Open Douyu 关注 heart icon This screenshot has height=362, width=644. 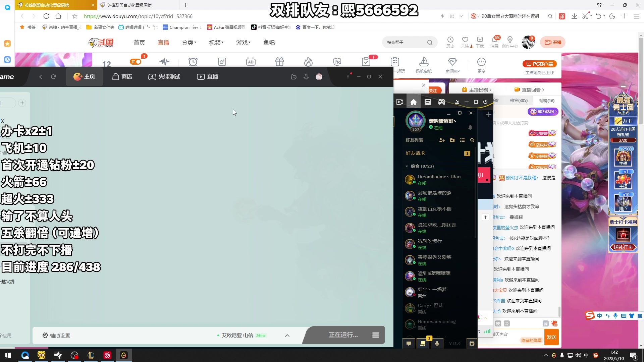click(x=465, y=42)
